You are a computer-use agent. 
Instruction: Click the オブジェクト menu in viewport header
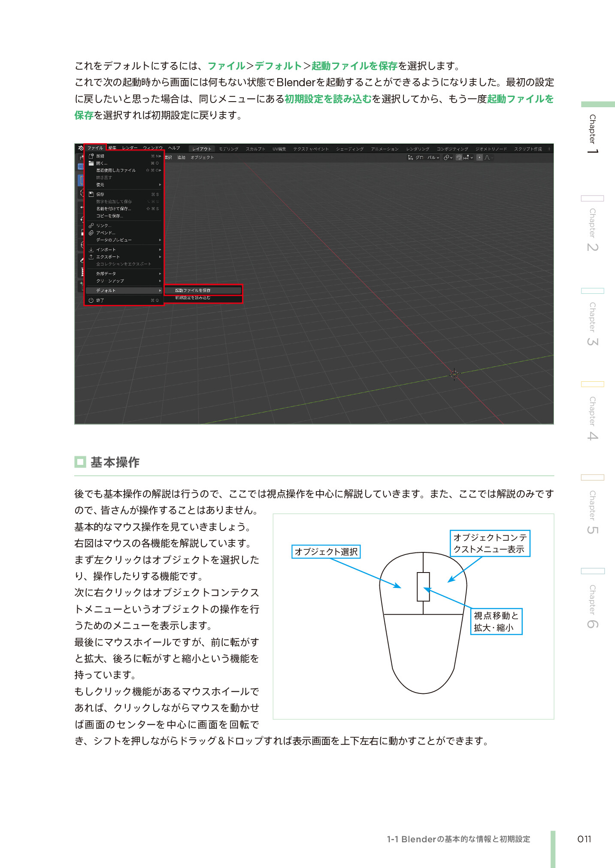pyautogui.click(x=202, y=158)
